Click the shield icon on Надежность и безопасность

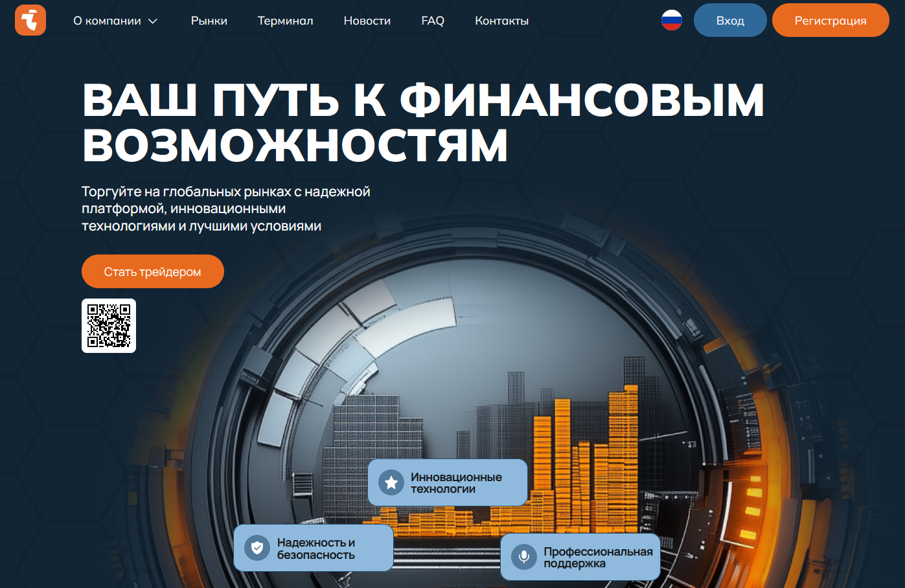click(257, 548)
